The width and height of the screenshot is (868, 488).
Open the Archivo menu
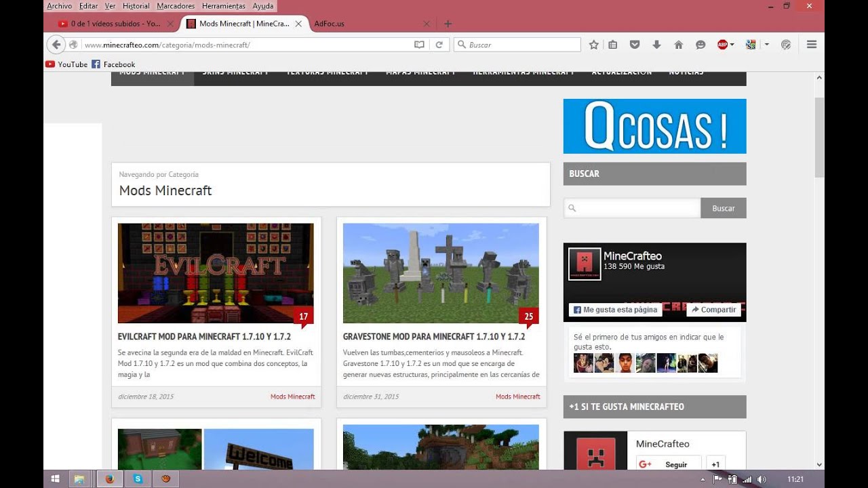[59, 6]
